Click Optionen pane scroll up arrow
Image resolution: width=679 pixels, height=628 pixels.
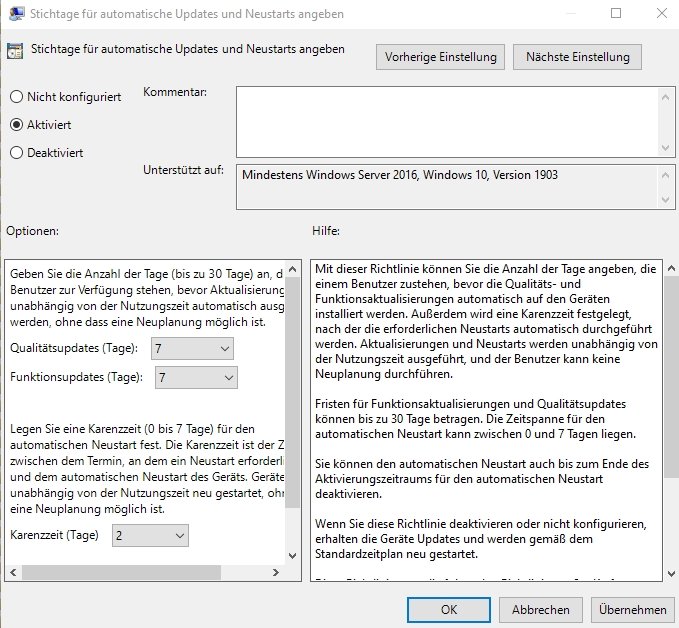[292, 269]
